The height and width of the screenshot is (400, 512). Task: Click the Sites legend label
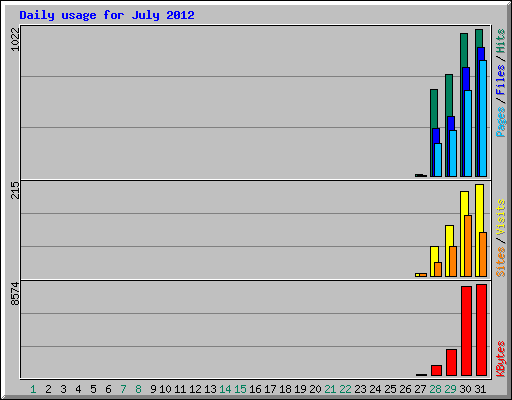[x=501, y=262]
